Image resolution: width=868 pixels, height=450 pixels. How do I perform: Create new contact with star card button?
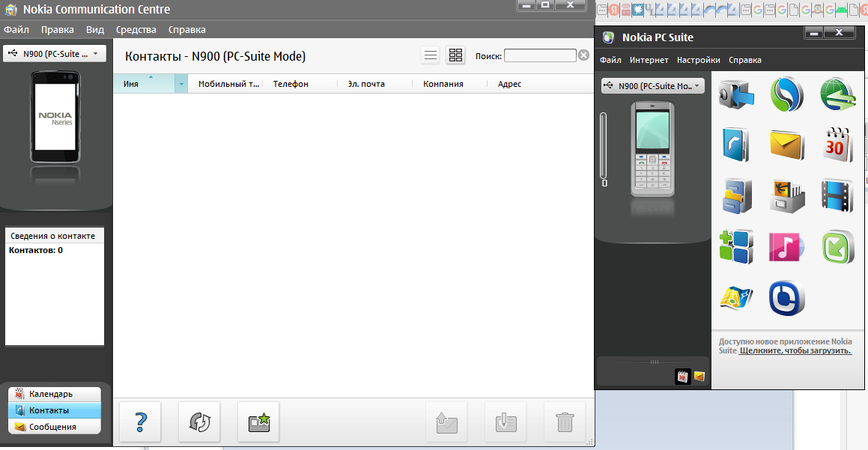point(258,422)
